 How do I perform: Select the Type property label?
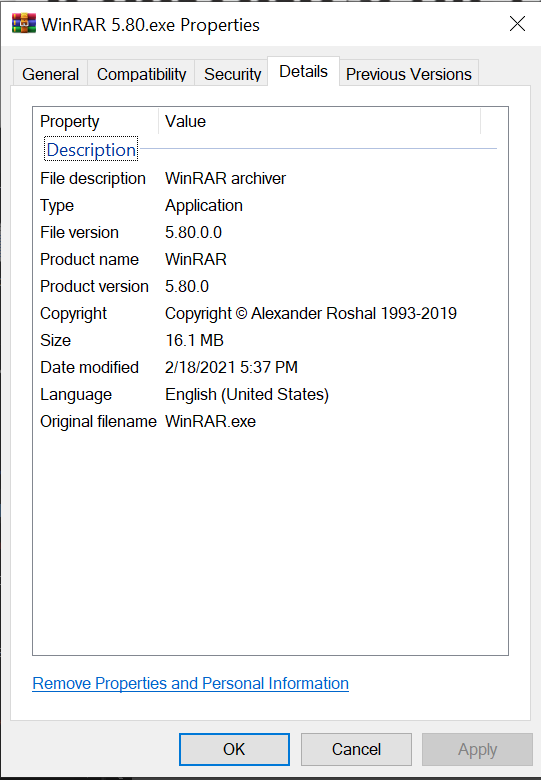coord(57,205)
